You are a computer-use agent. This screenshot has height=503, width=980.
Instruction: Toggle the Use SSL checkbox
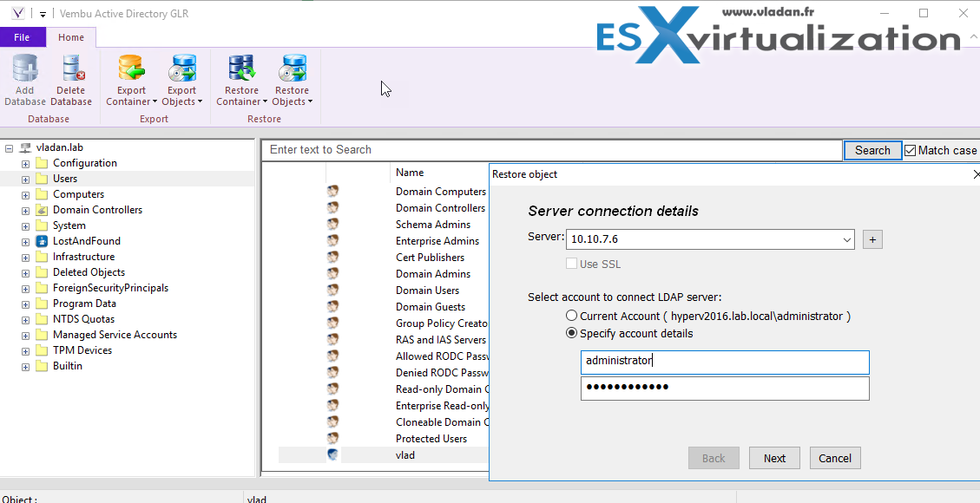tap(571, 264)
